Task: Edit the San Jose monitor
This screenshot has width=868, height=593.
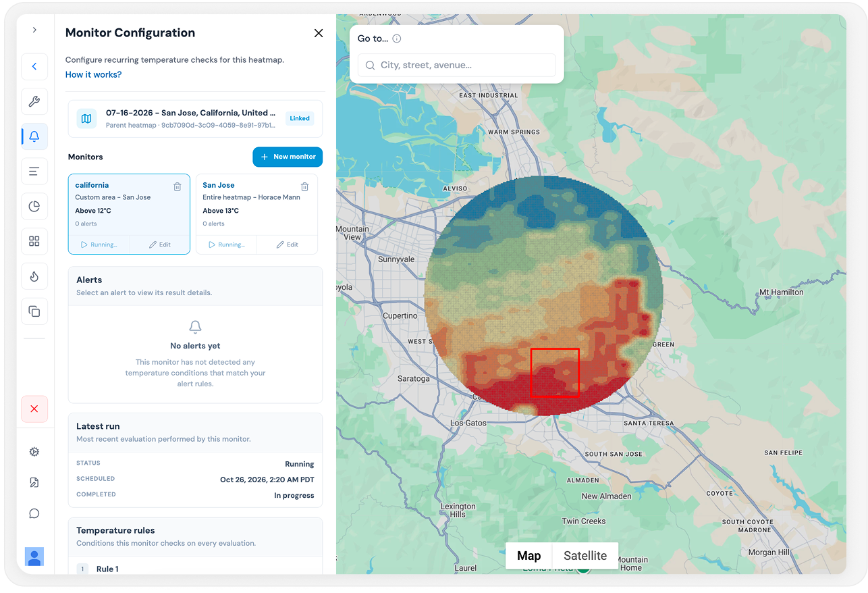Action: (287, 244)
